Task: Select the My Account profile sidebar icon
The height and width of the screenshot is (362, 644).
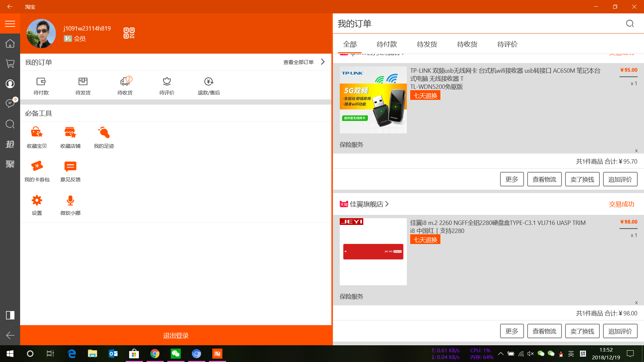Action: point(10,84)
